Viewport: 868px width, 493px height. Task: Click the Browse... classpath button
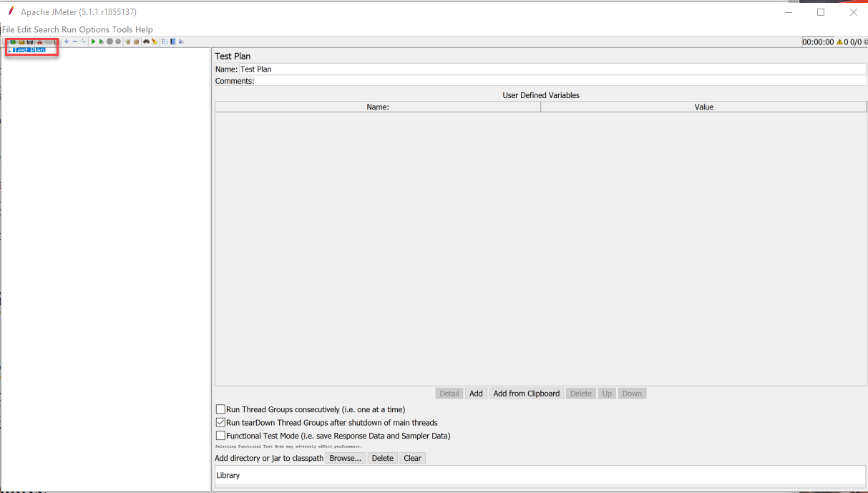(345, 458)
